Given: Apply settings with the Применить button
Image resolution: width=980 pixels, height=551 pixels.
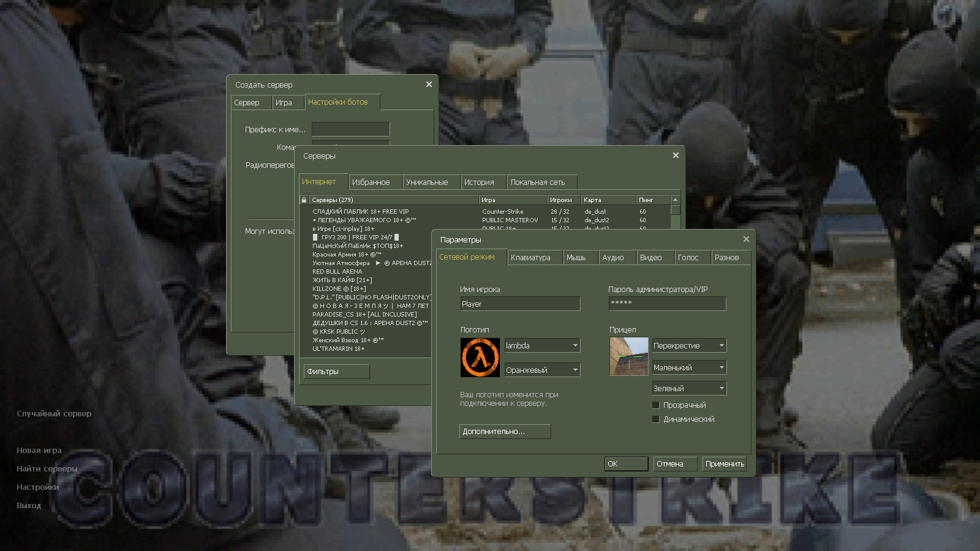Looking at the screenshot, I should click(x=724, y=463).
